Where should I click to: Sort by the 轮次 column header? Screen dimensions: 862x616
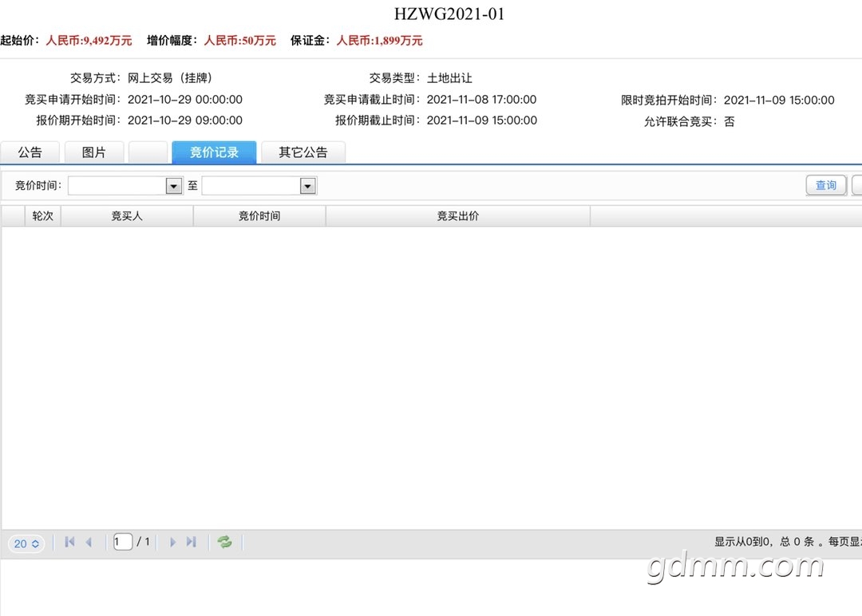click(43, 216)
